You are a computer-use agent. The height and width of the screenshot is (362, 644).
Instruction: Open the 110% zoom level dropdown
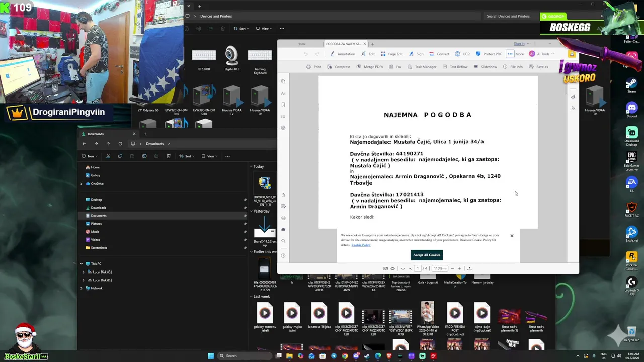click(x=440, y=268)
